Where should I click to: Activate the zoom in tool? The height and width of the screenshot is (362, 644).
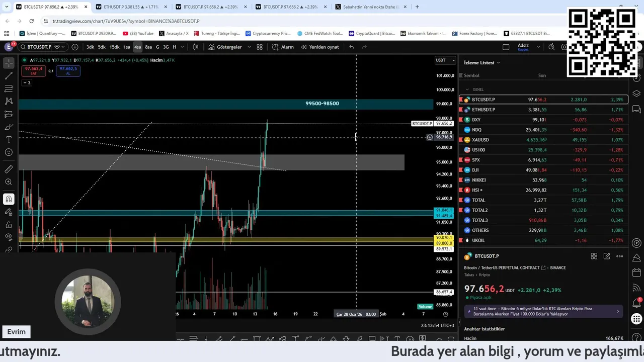[9, 182]
